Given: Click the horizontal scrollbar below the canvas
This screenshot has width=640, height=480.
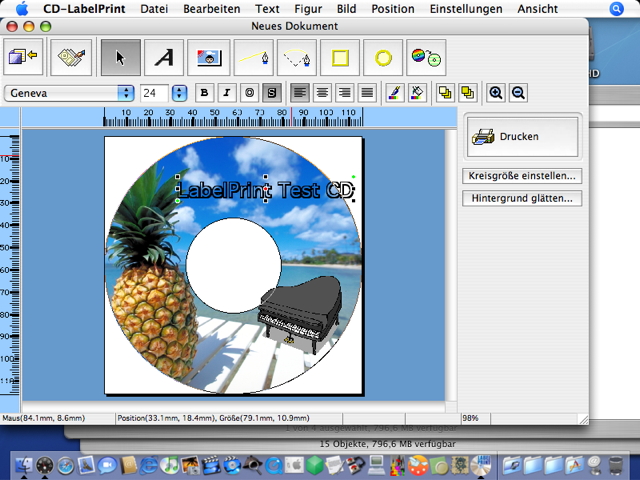Looking at the screenshot, I should (x=233, y=407).
